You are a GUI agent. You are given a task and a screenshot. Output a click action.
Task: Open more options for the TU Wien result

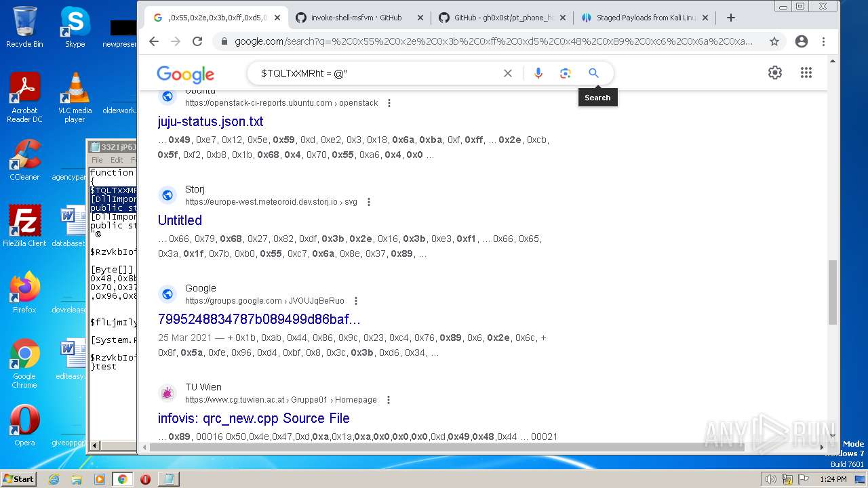(x=389, y=400)
